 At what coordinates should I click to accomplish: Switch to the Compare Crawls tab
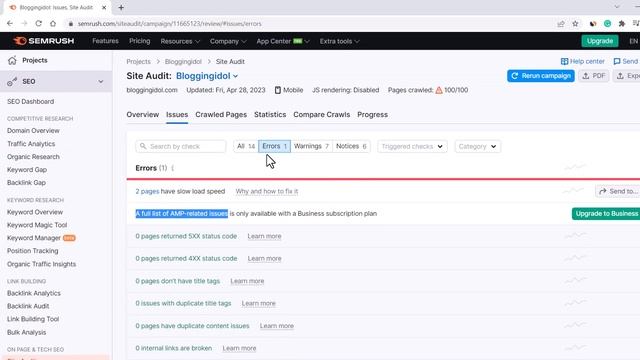tap(322, 115)
